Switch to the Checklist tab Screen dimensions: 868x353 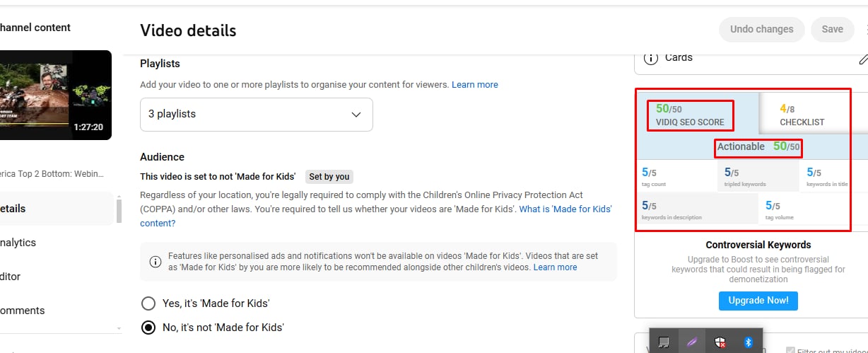pyautogui.click(x=802, y=115)
